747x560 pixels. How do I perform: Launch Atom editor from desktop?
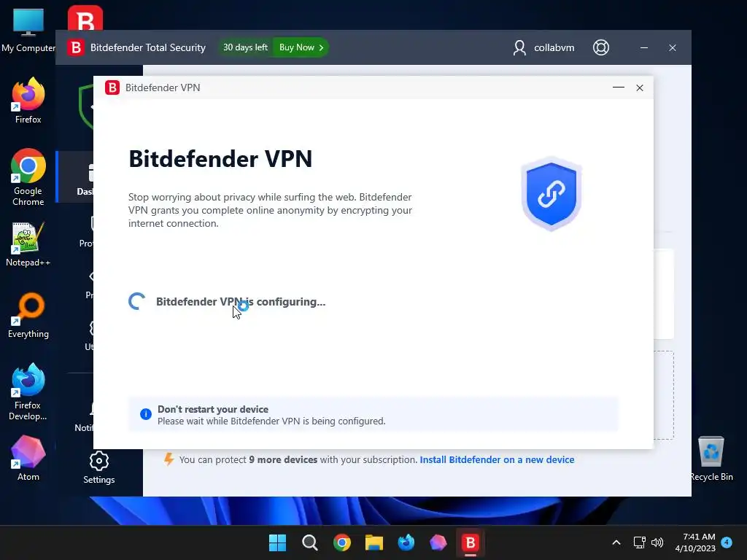tap(28, 458)
